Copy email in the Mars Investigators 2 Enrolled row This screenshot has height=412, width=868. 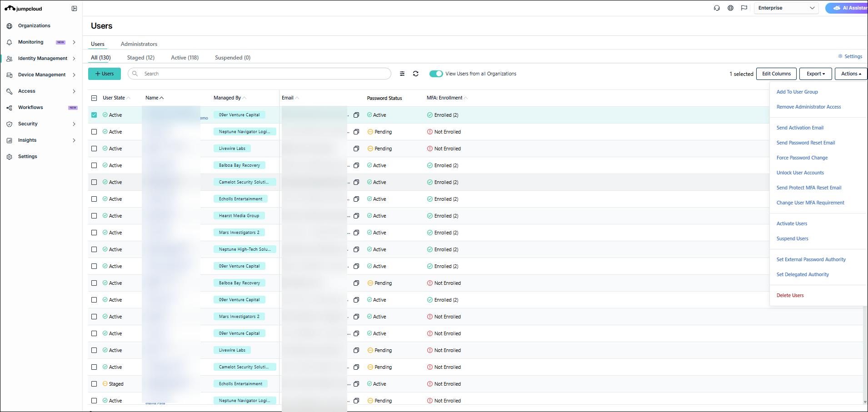pyautogui.click(x=356, y=233)
